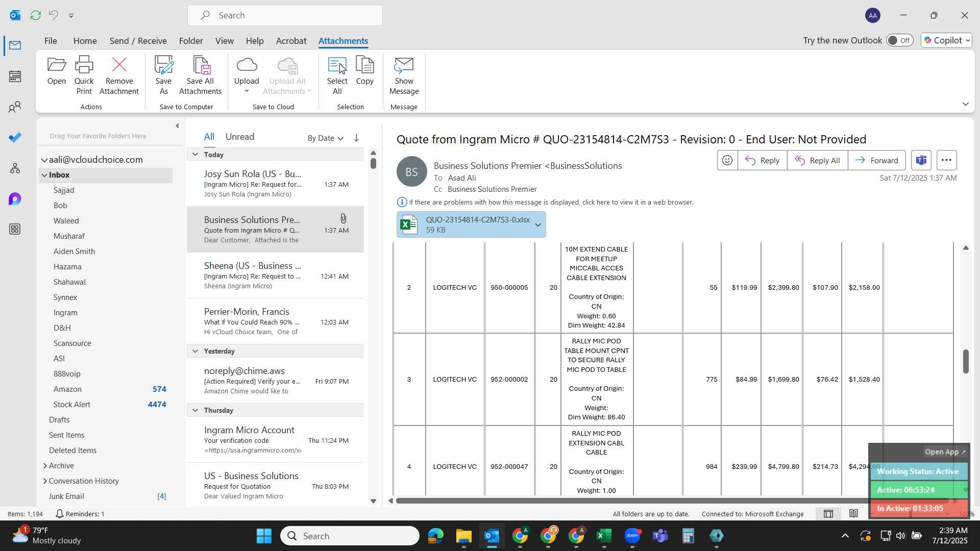Screen dimensions: 980x551
Task: Open the Folder ribbon tab
Action: pyautogui.click(x=191, y=41)
